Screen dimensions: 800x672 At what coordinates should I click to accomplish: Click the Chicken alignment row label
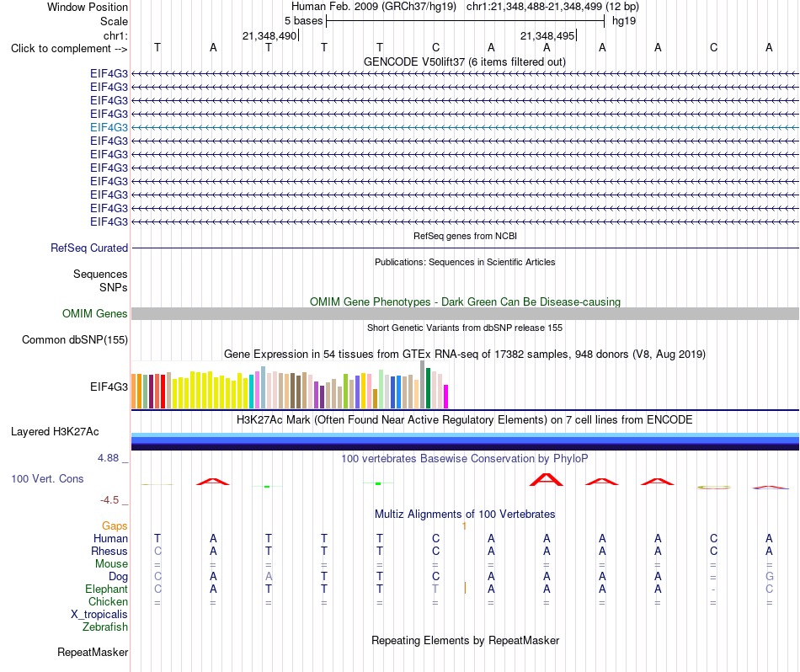[108, 602]
